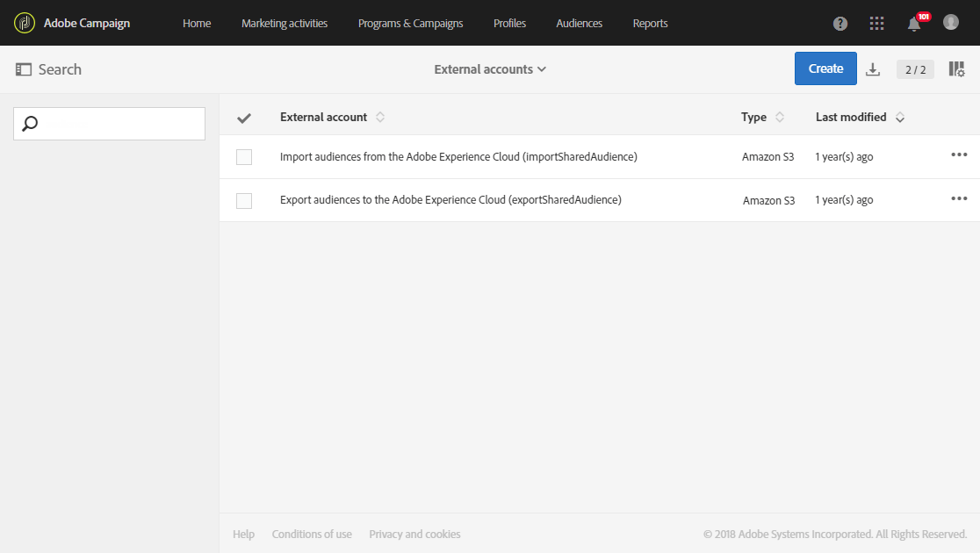Check the exportSharedAudience row checkbox
This screenshot has width=980, height=553.
[244, 200]
